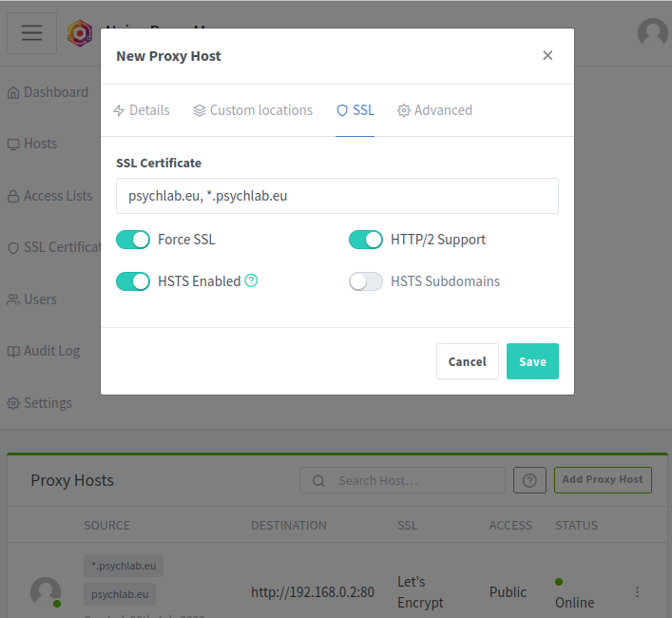Save the new proxy host
This screenshot has height=618, width=672.
(x=532, y=361)
